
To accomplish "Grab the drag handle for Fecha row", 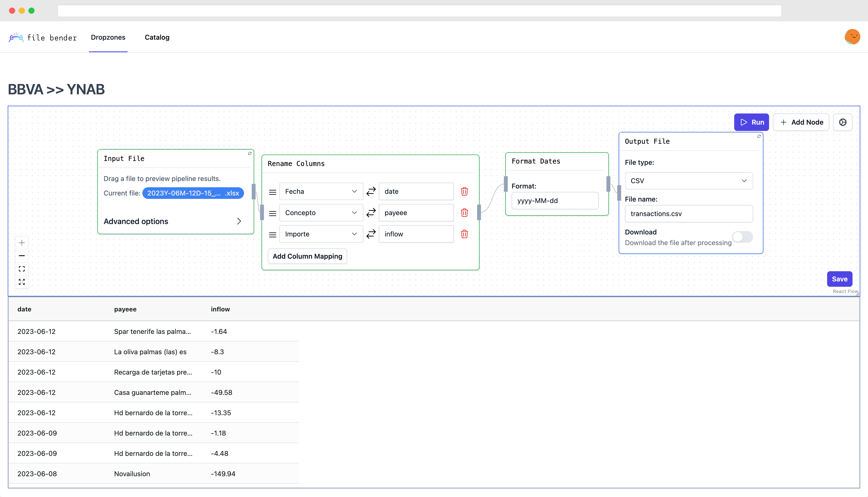I will click(272, 192).
